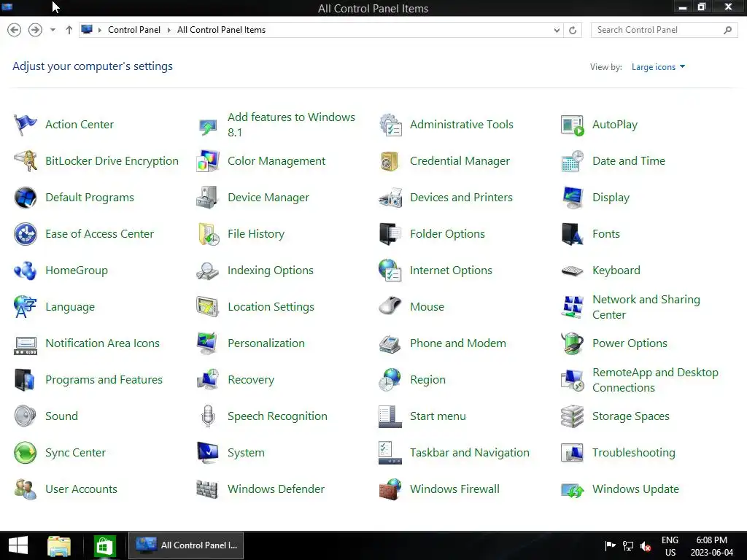This screenshot has height=560, width=747.
Task: Open the Display link
Action: (x=611, y=198)
